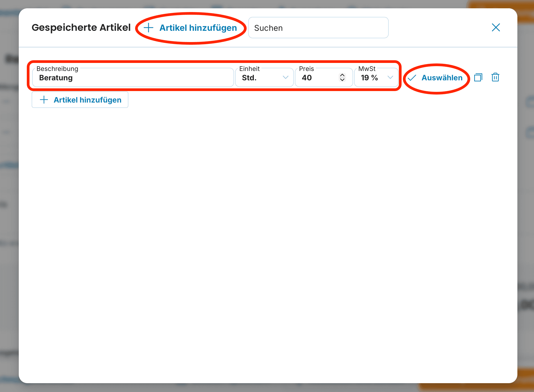Click the Preis value 40

click(x=307, y=78)
